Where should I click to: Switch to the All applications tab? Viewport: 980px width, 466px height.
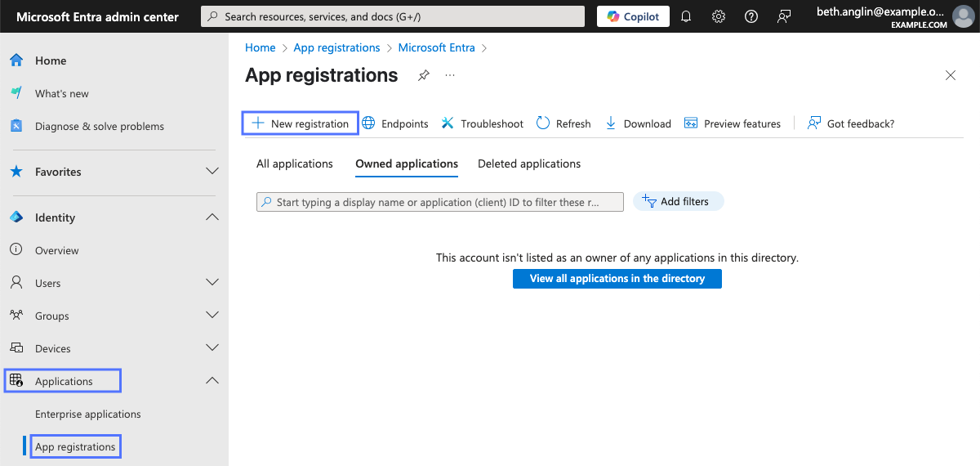tap(295, 164)
